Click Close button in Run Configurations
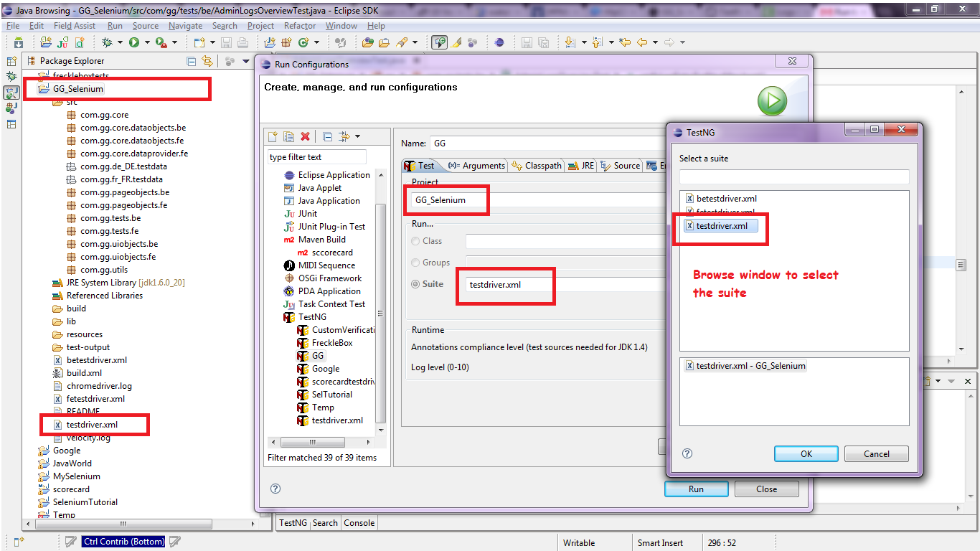The image size is (980, 551). point(766,489)
